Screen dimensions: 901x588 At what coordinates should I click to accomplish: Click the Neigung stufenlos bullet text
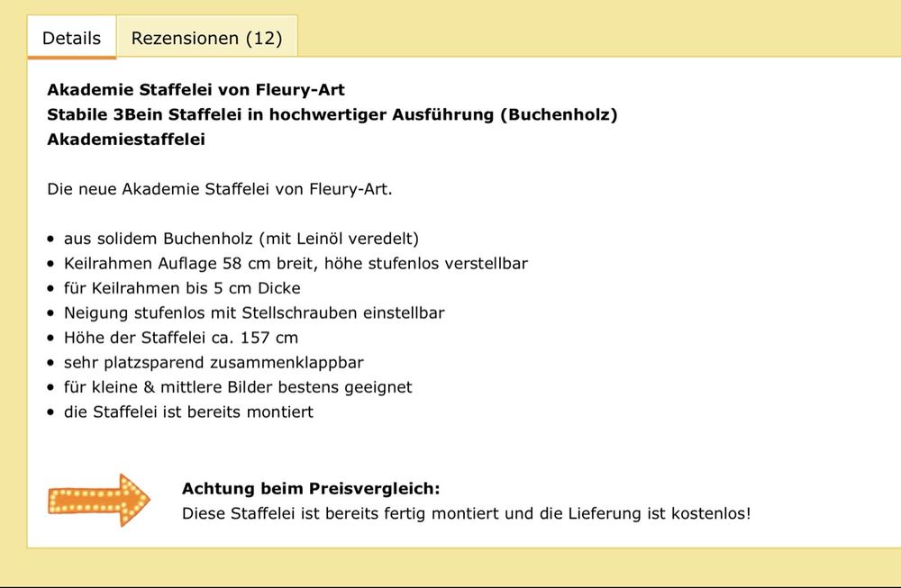254,313
